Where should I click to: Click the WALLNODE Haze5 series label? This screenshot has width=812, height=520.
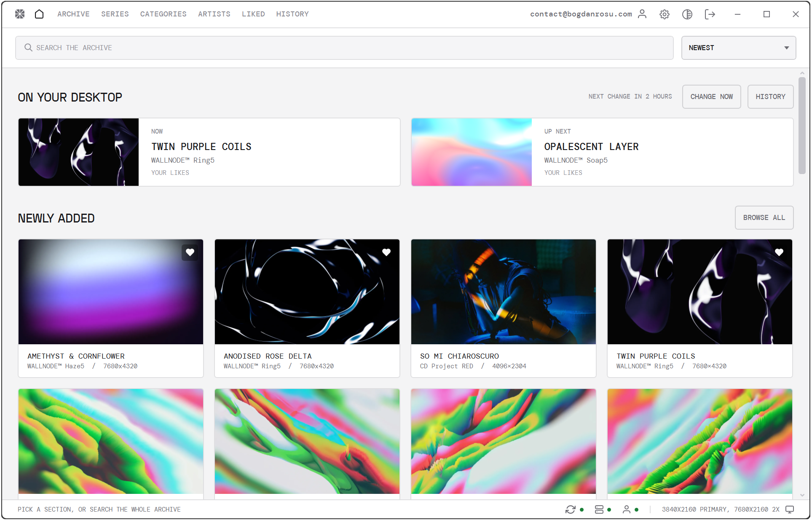[x=56, y=366]
